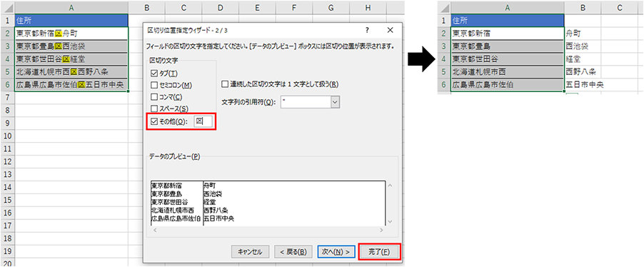Viewport: 644px width, 267px height.
Task: Click cell 五日市中央 in right sheet
Action: [583, 84]
